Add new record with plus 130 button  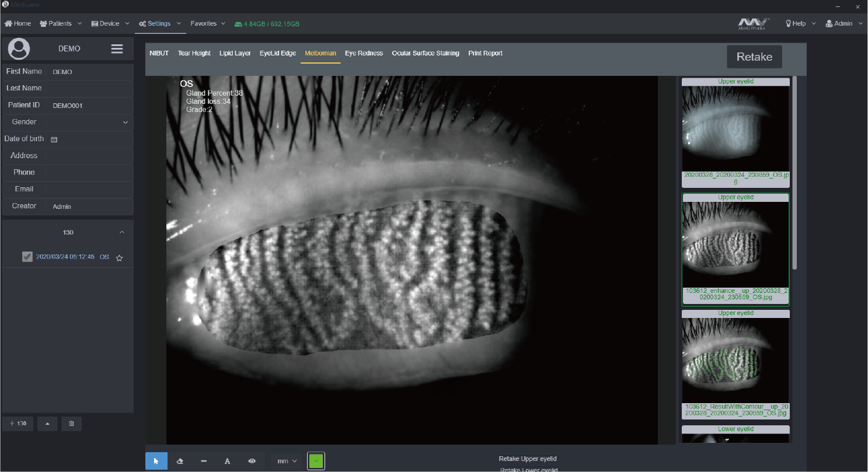(x=18, y=424)
